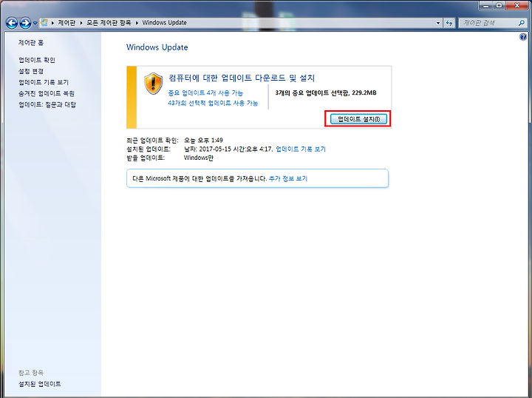Open 중요 업데이트 4개 사용 가능 link
The image size is (532, 398).
(x=205, y=92)
